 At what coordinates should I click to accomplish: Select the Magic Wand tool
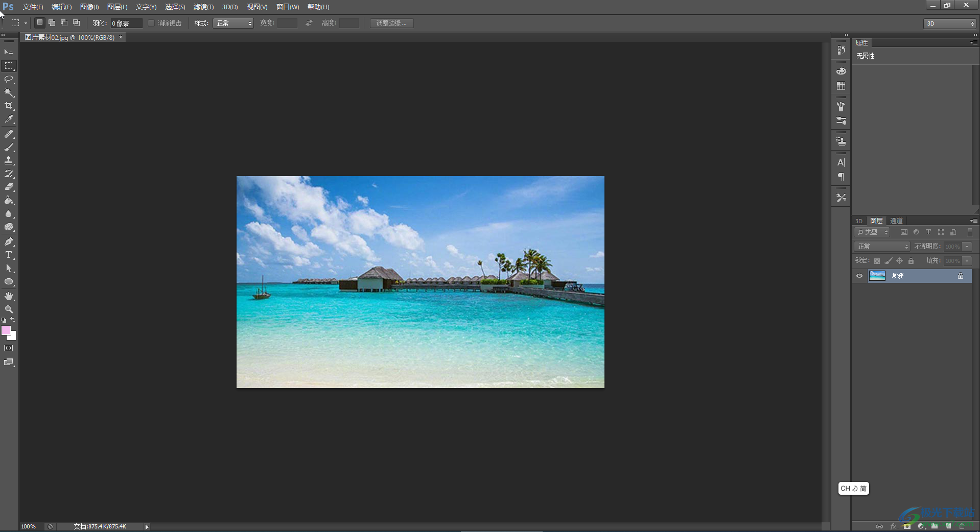tap(9, 92)
